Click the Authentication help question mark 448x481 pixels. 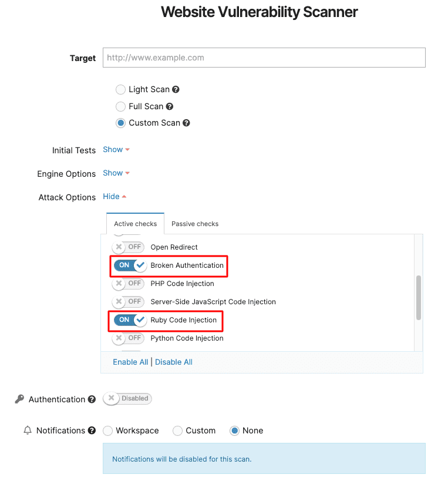pyautogui.click(x=92, y=399)
